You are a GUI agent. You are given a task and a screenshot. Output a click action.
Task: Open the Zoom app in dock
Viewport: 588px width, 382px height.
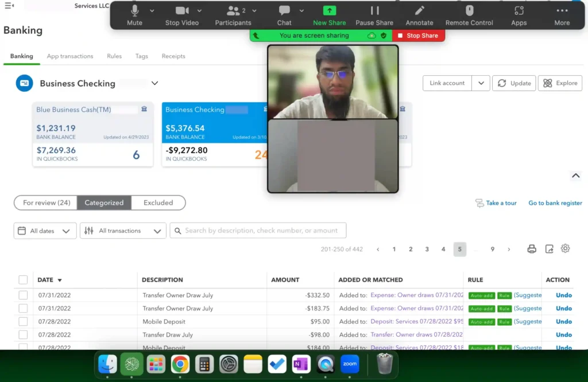coord(350,364)
